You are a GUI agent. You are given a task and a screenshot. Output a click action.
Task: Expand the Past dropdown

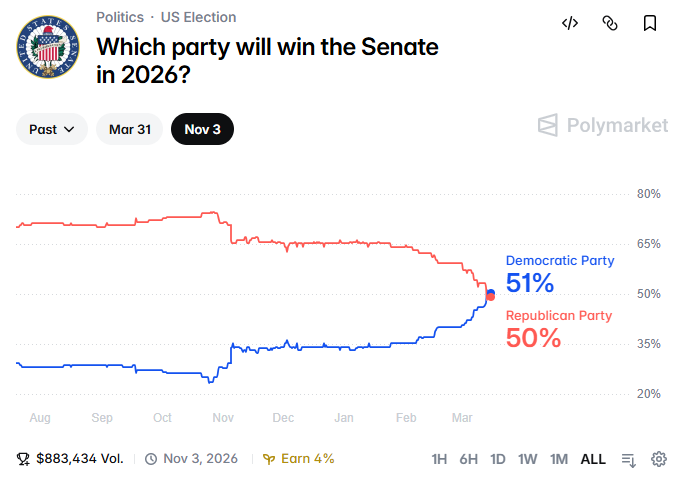(x=51, y=129)
